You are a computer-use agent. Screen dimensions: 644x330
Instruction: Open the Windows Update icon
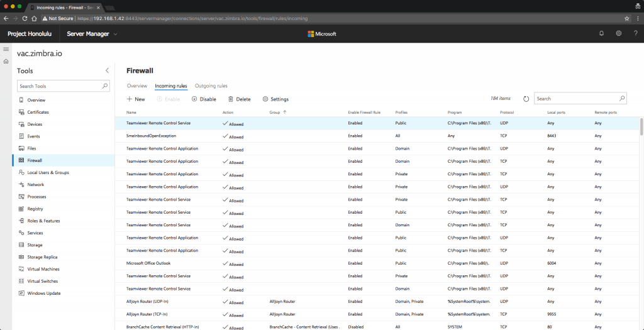click(21, 294)
